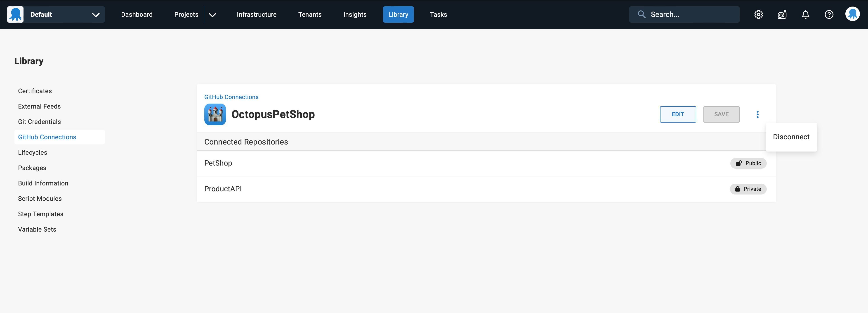The image size is (868, 313).
Task: Click inside the Search field
Action: (684, 14)
